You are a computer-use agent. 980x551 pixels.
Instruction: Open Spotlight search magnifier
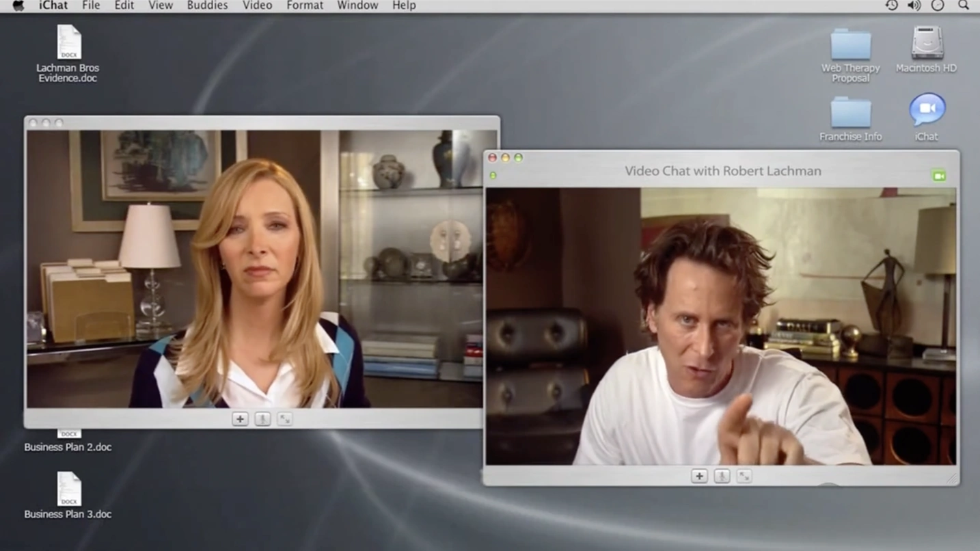[x=964, y=5]
